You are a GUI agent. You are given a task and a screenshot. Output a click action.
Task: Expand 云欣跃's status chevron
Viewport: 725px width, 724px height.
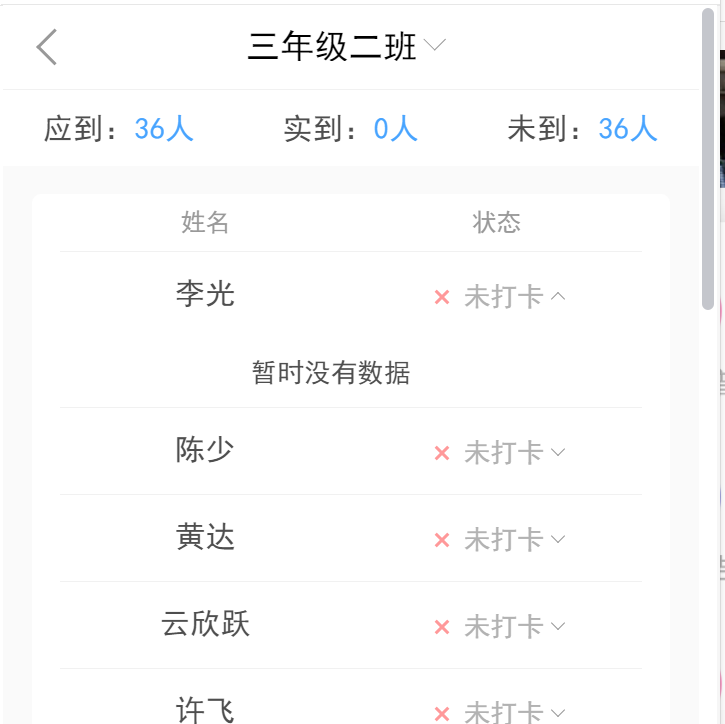click(558, 626)
